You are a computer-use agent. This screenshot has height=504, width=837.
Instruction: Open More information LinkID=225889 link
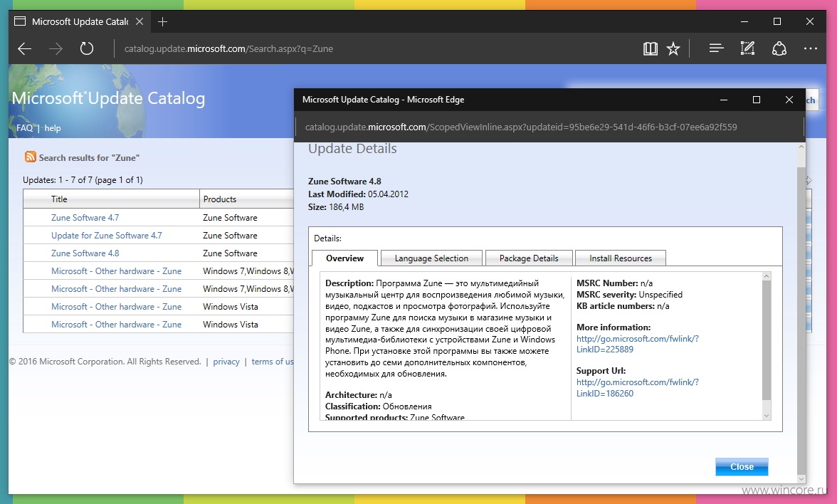click(638, 344)
